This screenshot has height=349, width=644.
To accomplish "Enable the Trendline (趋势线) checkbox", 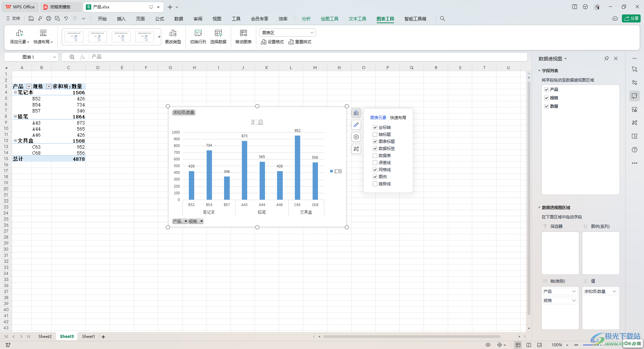I will click(375, 184).
